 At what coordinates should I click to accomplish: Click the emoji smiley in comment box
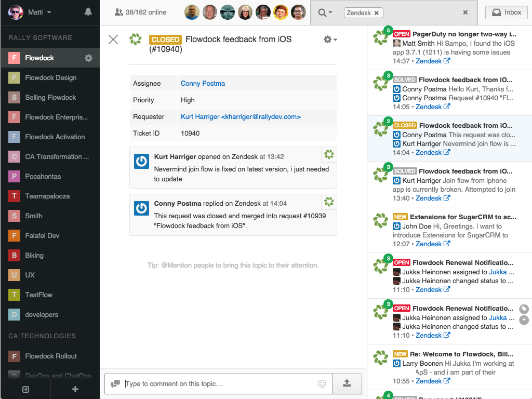click(x=322, y=383)
